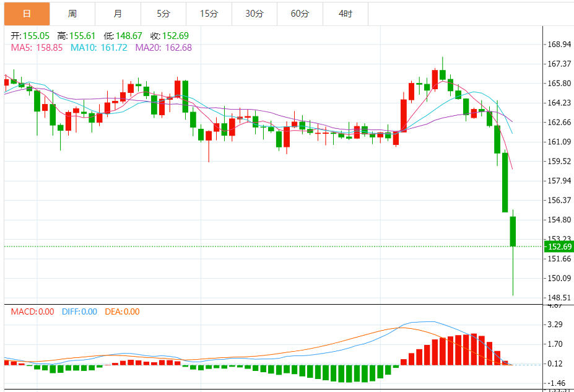Click the current price tag 152.69
This screenshot has height=392, width=574.
pyautogui.click(x=559, y=246)
